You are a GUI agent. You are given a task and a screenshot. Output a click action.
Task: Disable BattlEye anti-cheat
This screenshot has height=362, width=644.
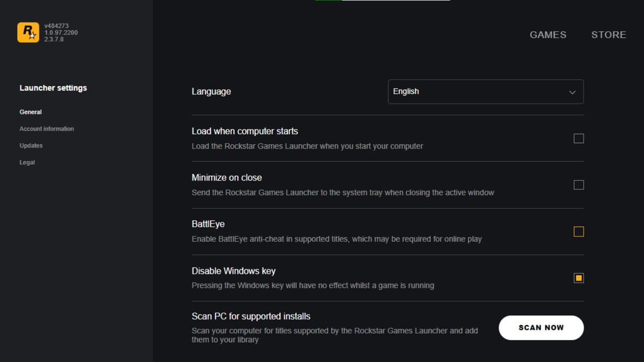pos(579,231)
